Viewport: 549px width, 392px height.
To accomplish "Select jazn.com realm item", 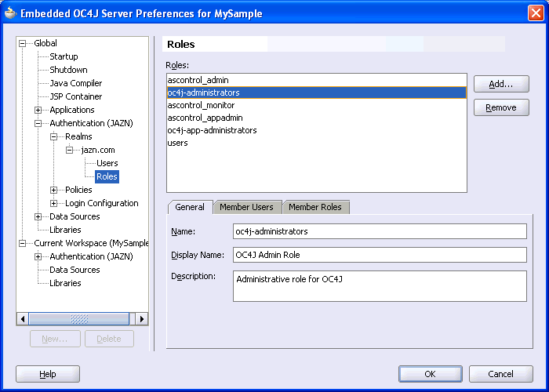I will [x=98, y=150].
